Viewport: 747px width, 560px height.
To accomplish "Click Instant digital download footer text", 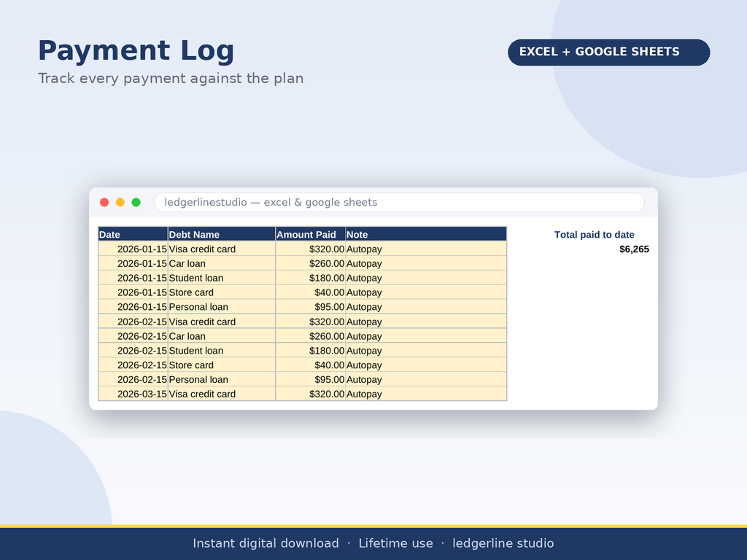I will [266, 543].
